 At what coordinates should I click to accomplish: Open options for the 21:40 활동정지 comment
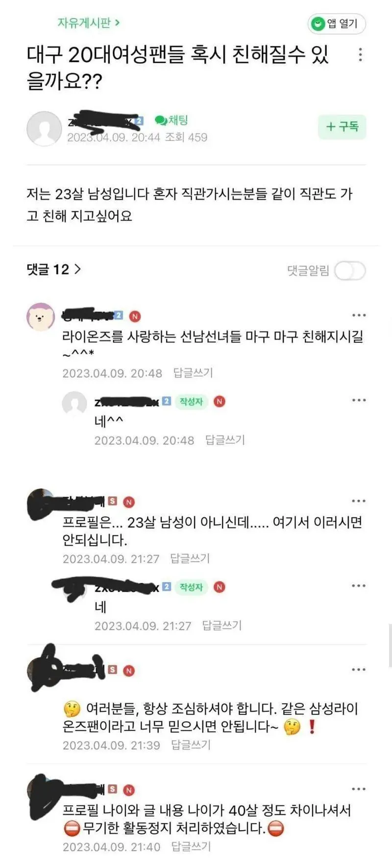pos(359,789)
